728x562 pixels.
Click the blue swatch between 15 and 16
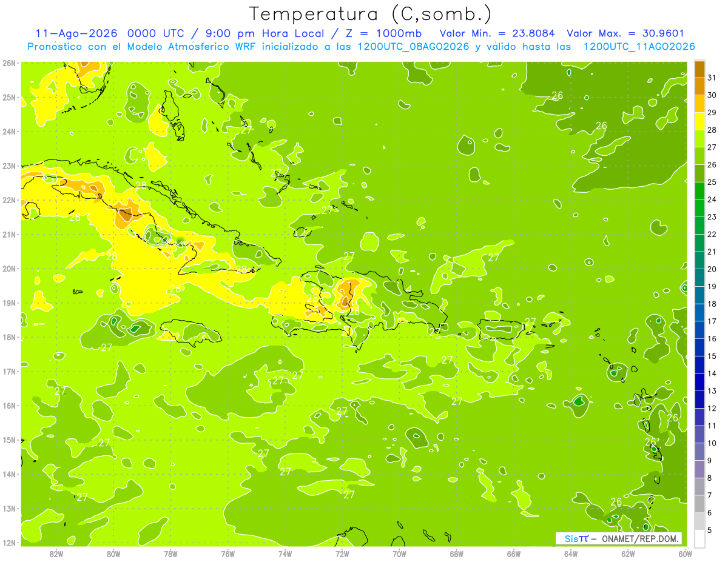699,347
